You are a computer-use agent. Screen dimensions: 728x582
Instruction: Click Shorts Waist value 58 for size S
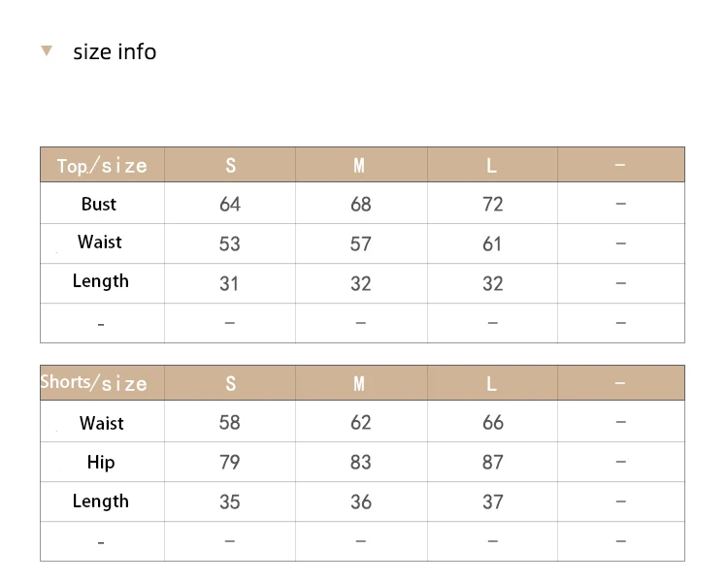[x=230, y=422]
